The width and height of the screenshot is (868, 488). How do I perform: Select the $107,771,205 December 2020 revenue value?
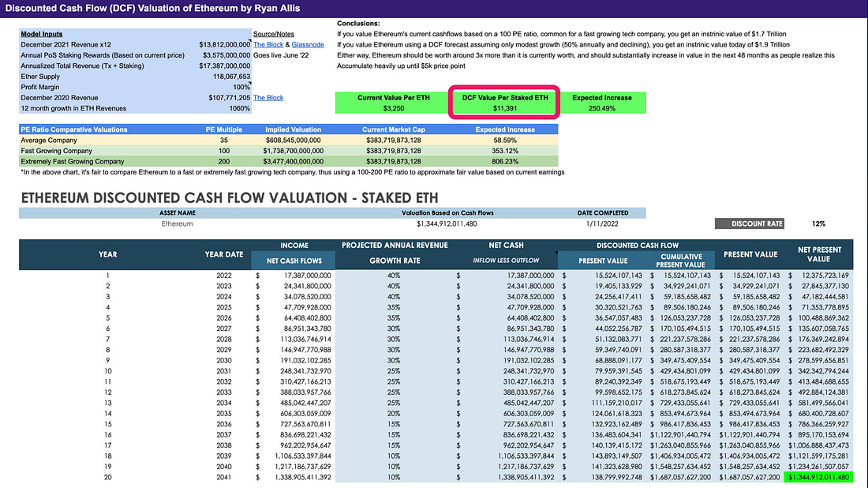click(x=229, y=98)
